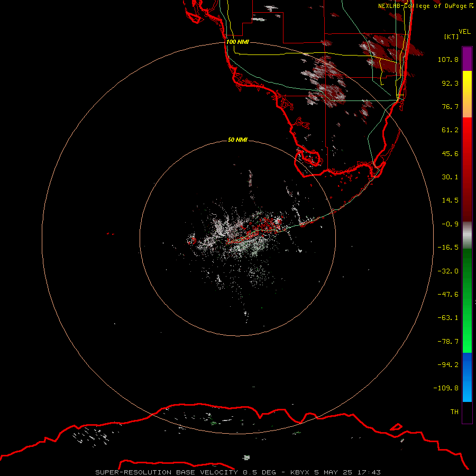Pick the purple segment of the color bar

[467, 59]
